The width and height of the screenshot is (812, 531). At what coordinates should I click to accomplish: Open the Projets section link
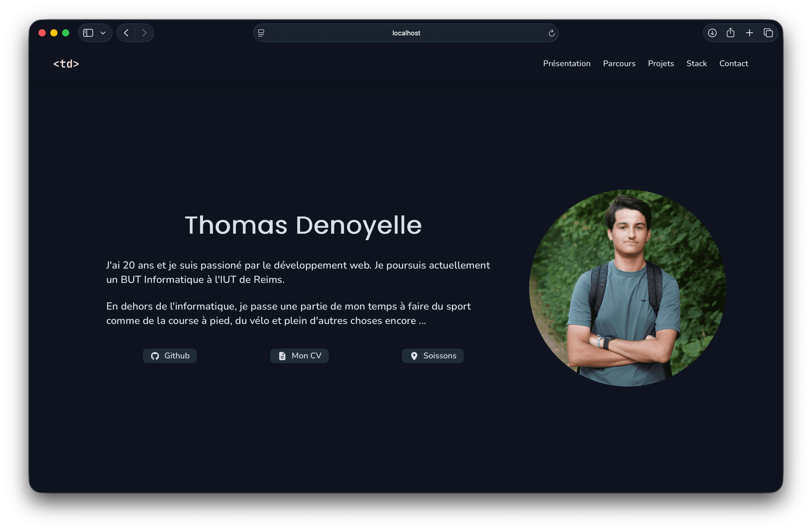click(661, 63)
